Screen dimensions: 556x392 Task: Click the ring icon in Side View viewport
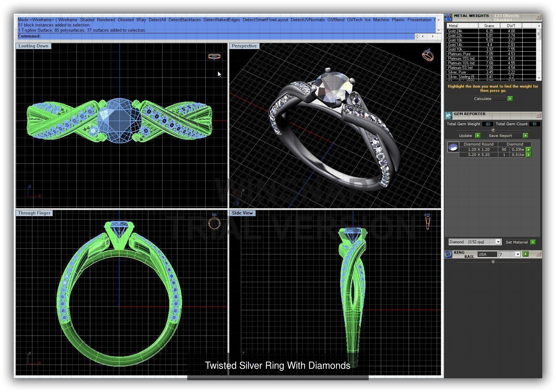(427, 222)
